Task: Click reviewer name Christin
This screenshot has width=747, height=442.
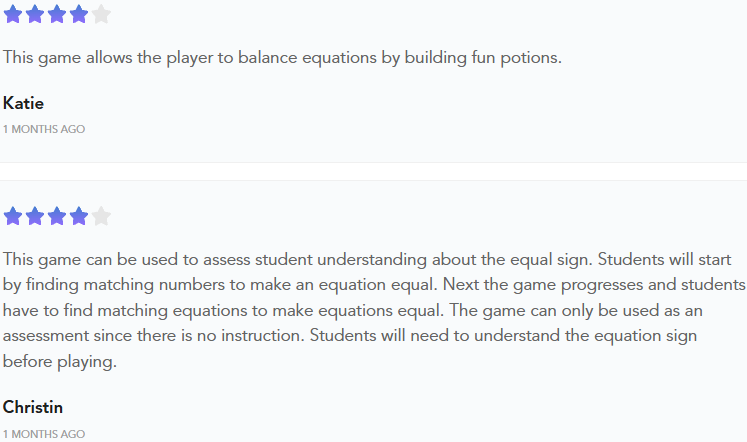Action: tap(33, 407)
